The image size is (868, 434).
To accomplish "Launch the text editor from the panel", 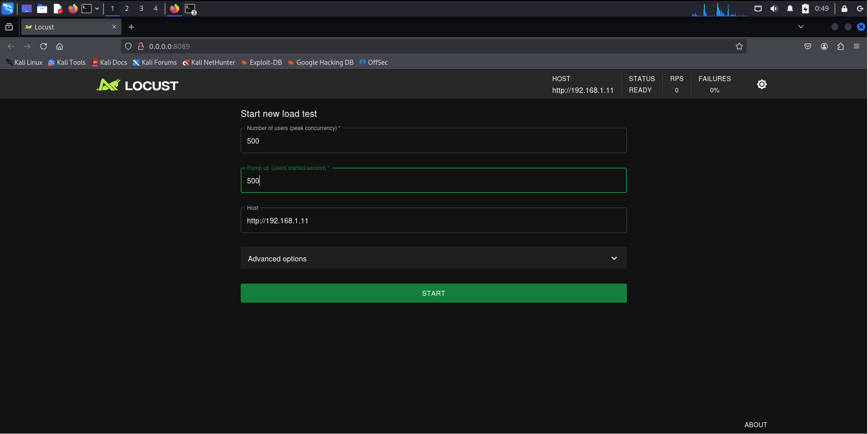I will click(58, 8).
